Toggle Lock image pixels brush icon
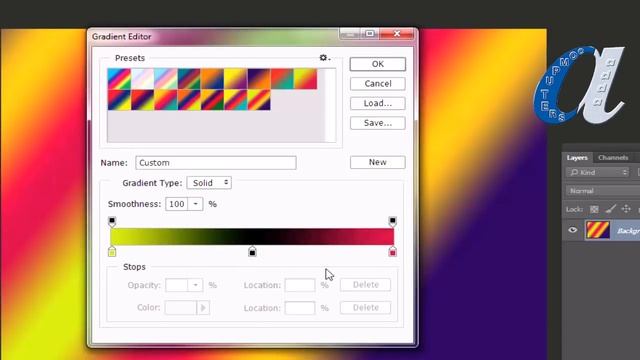The width and height of the screenshot is (640, 360). coord(611,209)
